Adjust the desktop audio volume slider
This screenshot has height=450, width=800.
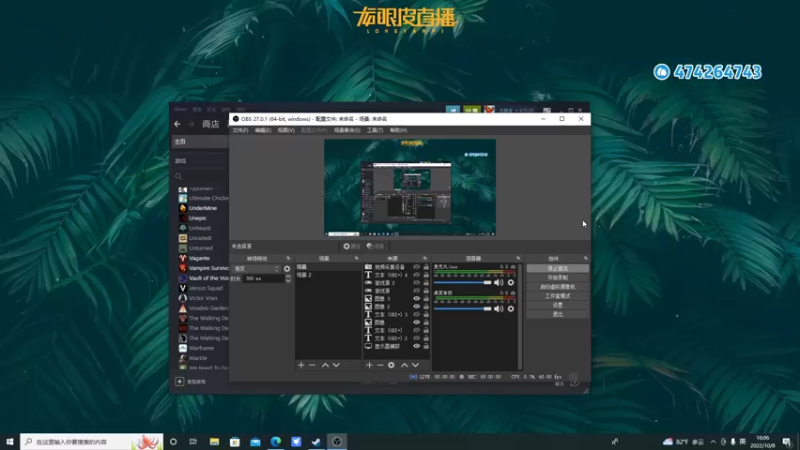[x=462, y=309]
